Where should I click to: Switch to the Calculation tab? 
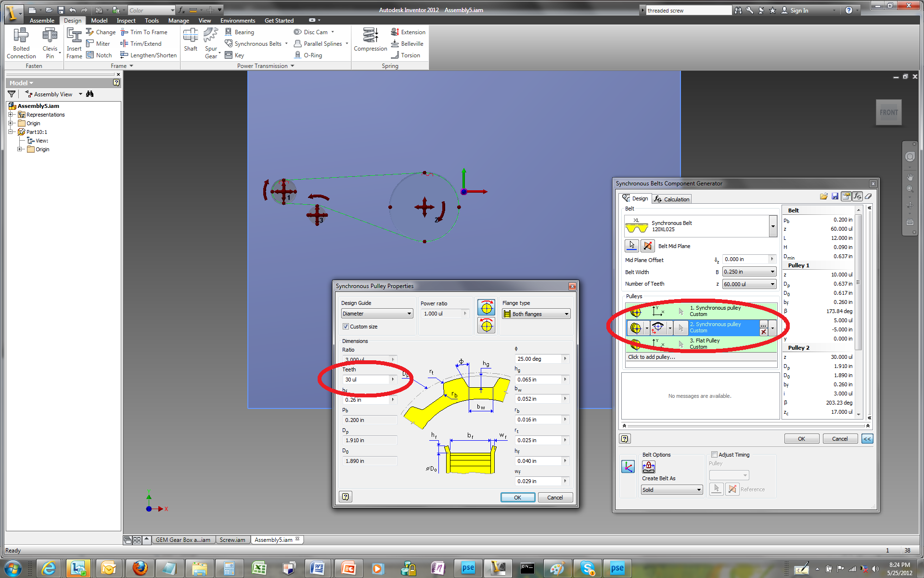672,199
